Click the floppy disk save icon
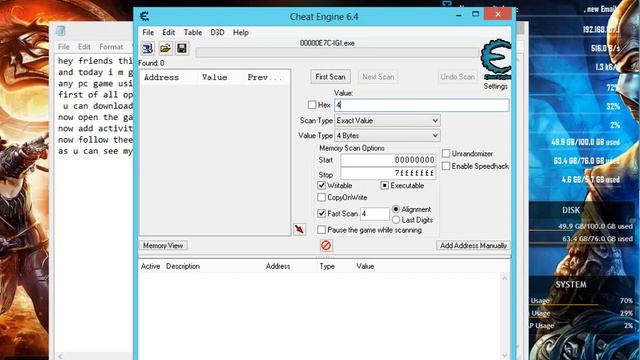The height and width of the screenshot is (360, 640). tap(182, 48)
